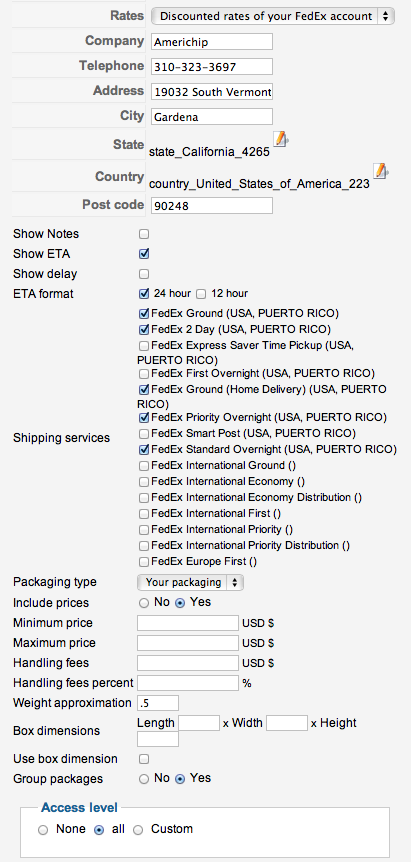Enable the Show Notes checkbox
The image size is (411, 862).
pos(144,234)
